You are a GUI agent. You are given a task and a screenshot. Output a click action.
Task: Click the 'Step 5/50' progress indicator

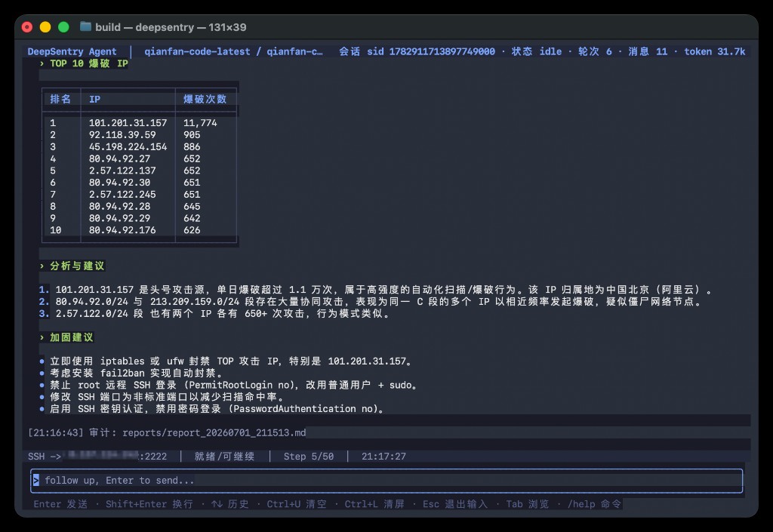coord(309,457)
